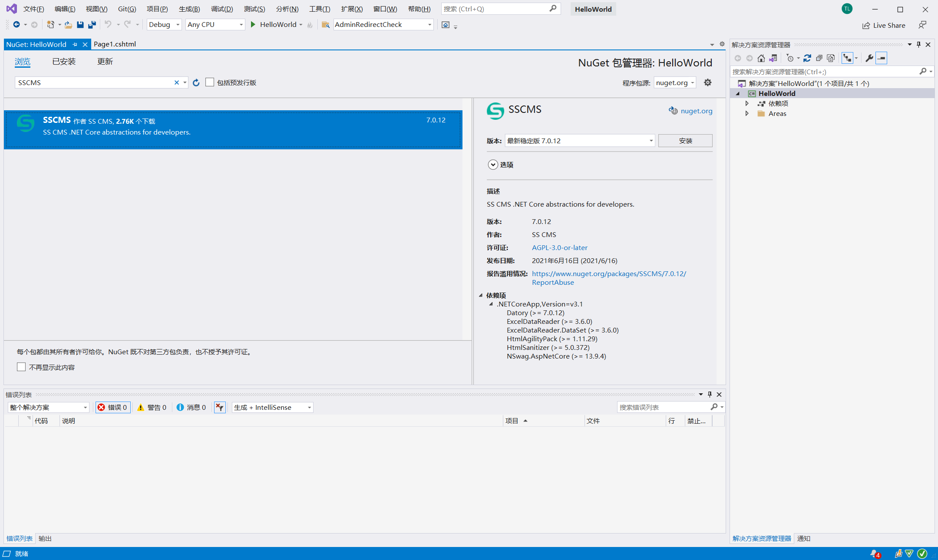938x560 pixels.
Task: Start a Live Share session
Action: (x=884, y=25)
